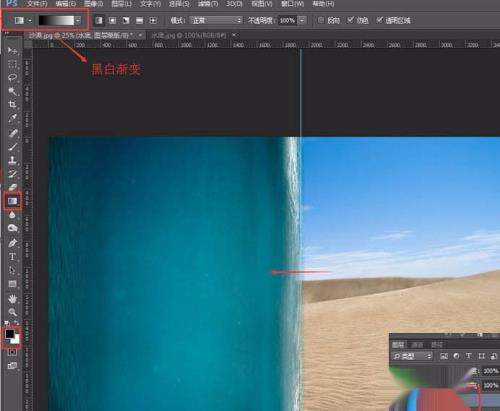Select the Pen tool
The height and width of the screenshot is (411, 500).
[12, 243]
